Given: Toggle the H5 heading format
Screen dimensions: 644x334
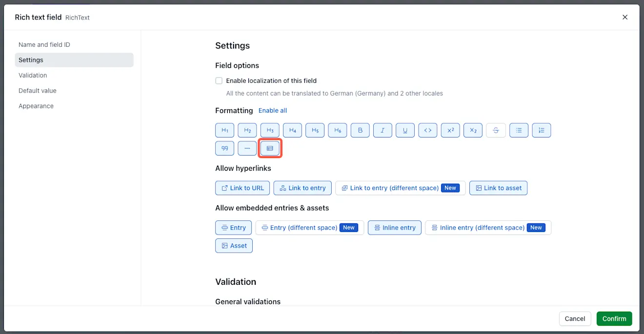Looking at the screenshot, I should tap(315, 130).
